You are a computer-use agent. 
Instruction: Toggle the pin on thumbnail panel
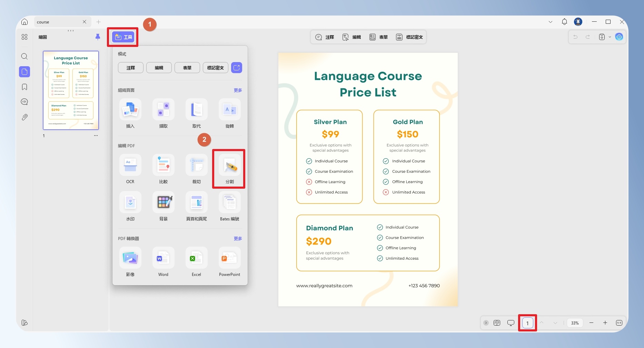[x=98, y=37]
